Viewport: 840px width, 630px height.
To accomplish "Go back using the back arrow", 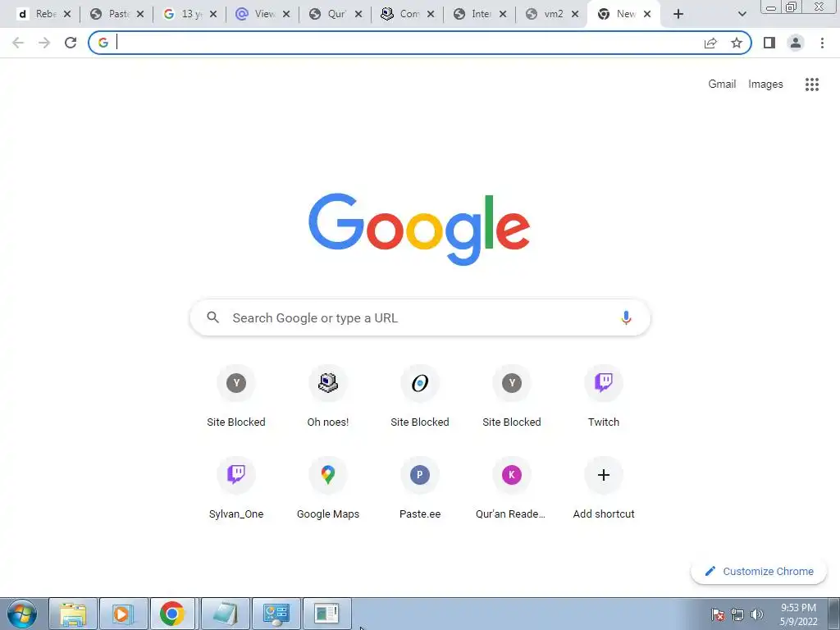I will coord(18,43).
